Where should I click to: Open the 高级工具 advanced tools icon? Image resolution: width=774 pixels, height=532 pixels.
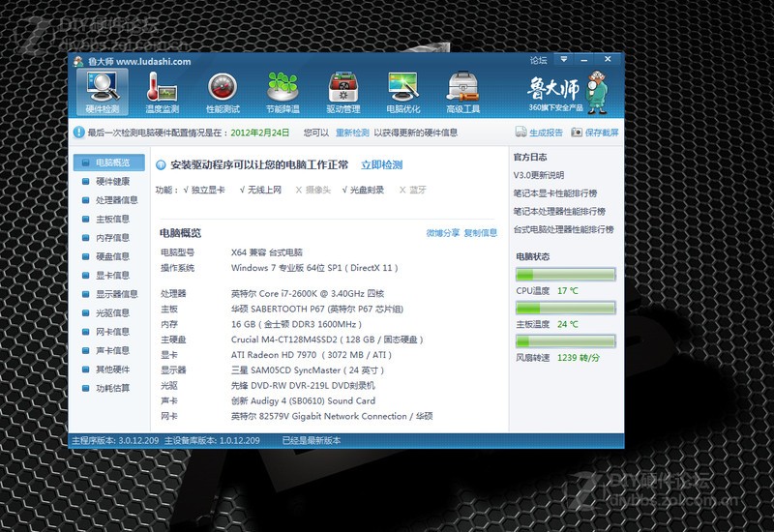point(463,92)
